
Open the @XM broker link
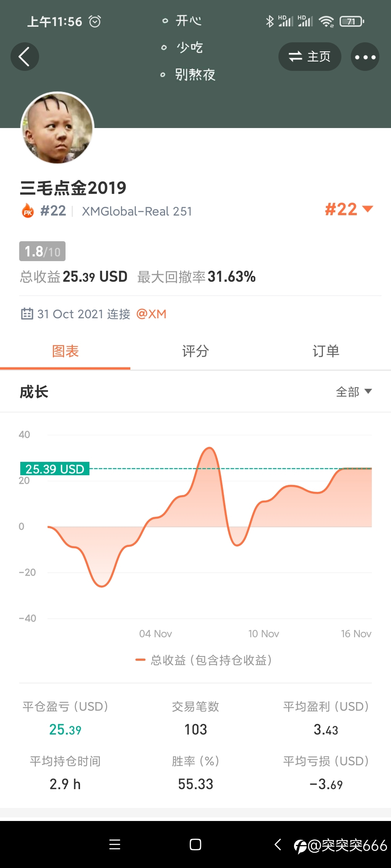point(151,314)
